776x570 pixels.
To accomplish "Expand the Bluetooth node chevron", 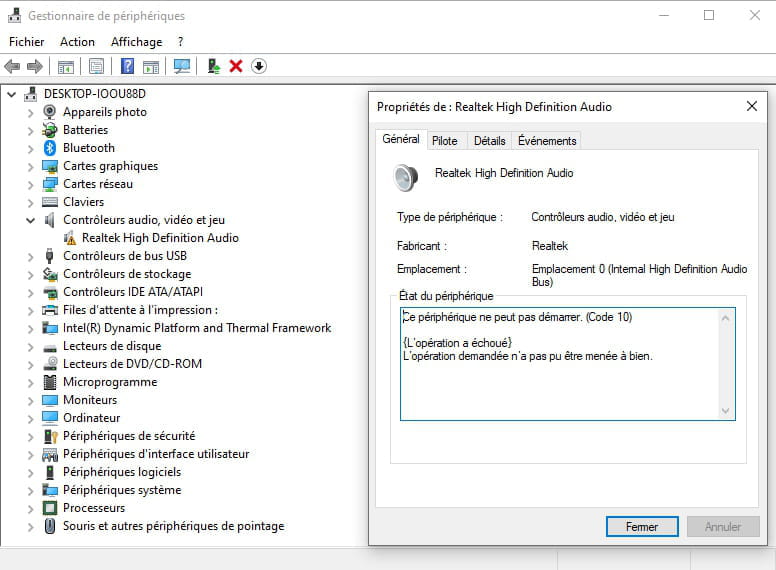I will [30, 148].
